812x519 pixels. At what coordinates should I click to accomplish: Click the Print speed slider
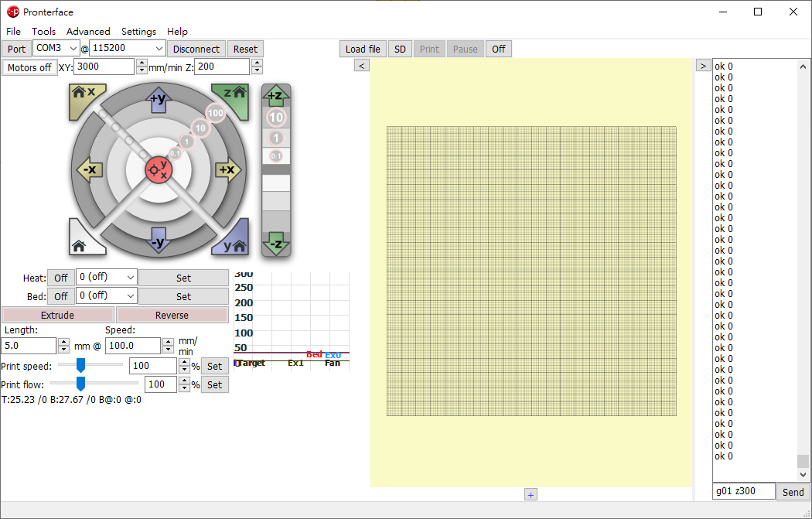tap(80, 365)
